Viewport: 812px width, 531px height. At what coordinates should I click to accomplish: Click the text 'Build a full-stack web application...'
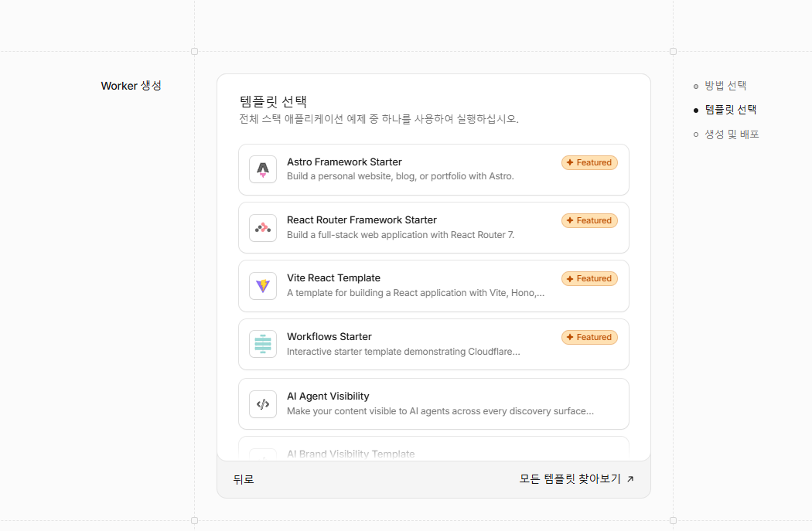click(x=401, y=235)
